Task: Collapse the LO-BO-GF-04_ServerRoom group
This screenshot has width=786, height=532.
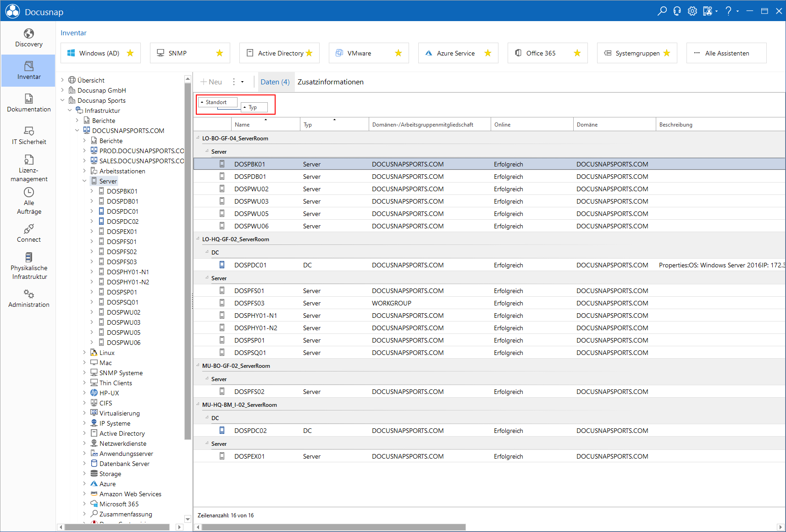Action: (198, 138)
